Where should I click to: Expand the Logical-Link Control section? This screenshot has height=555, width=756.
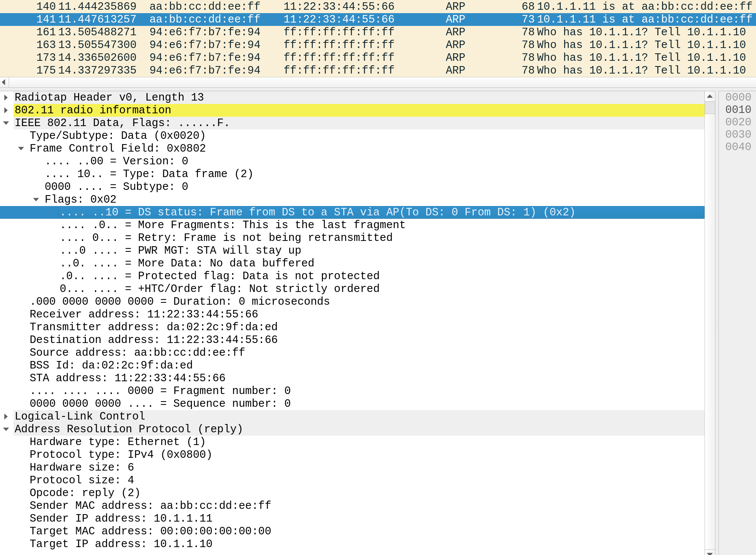pos(6,417)
